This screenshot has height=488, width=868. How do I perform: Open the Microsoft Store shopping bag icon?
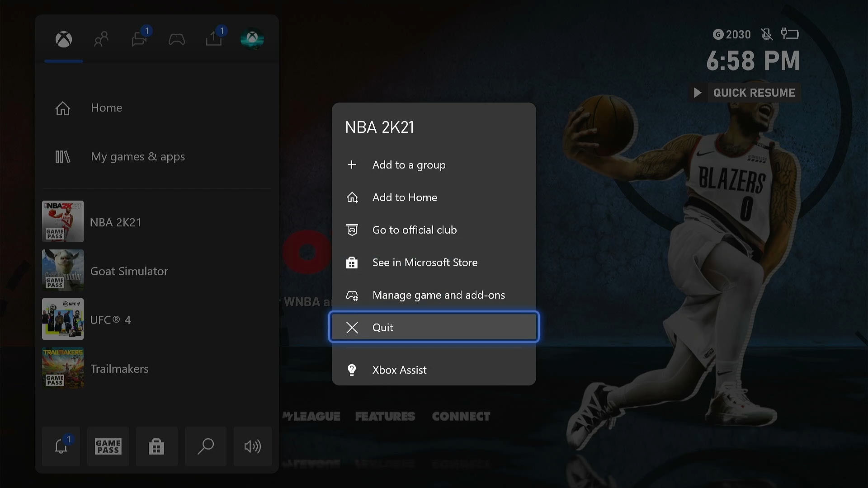pos(156,446)
